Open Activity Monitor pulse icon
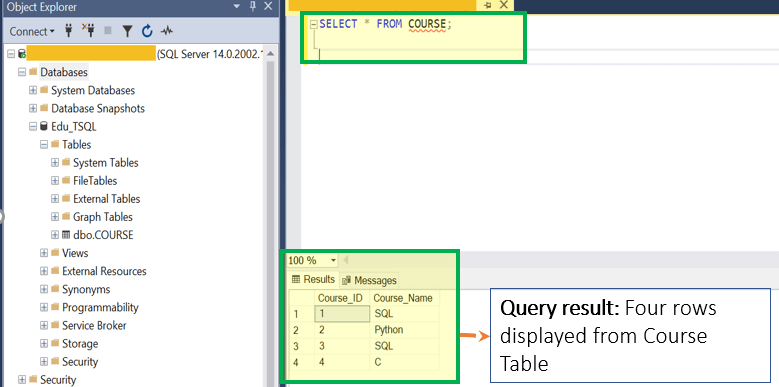 coord(166,31)
